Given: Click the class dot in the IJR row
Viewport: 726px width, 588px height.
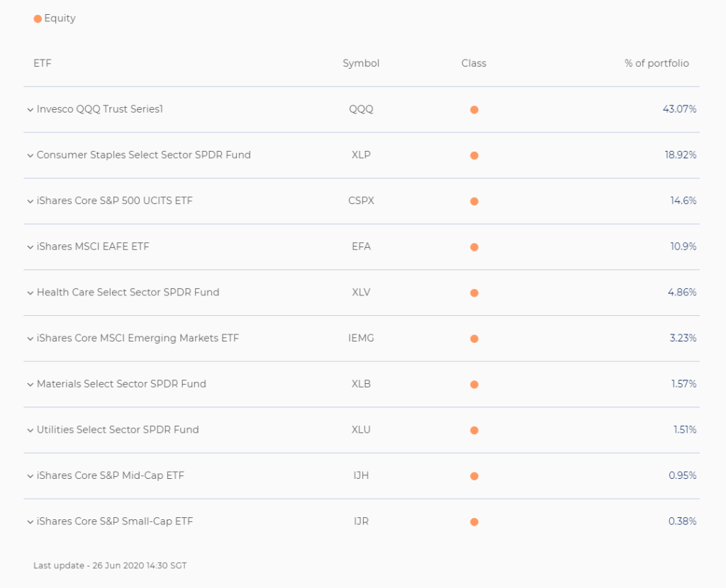Looking at the screenshot, I should [474, 521].
